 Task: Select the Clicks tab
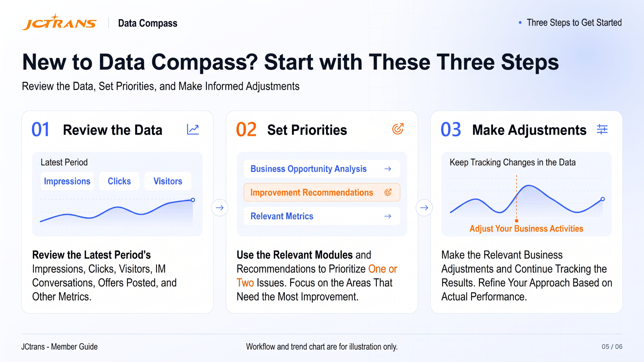pyautogui.click(x=119, y=181)
